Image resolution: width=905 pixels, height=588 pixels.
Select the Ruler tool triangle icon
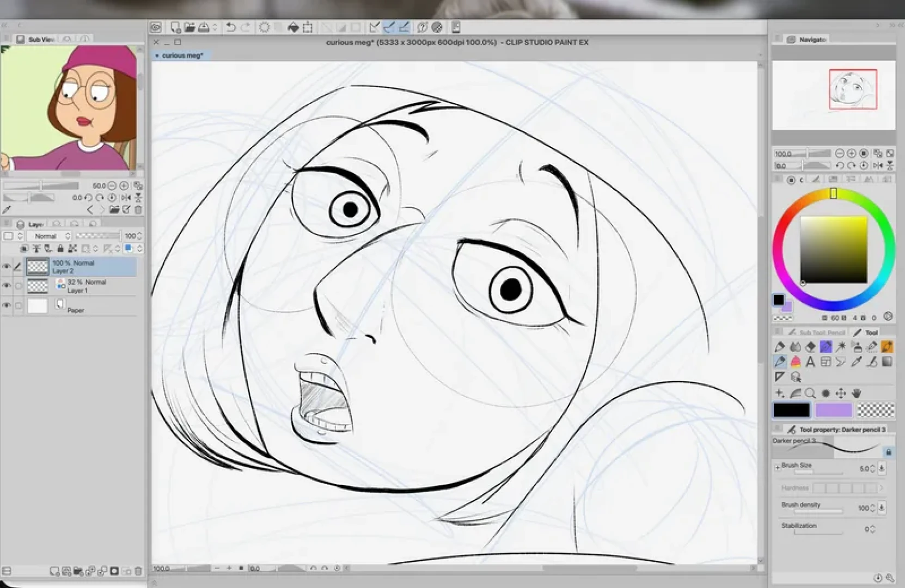[780, 377]
